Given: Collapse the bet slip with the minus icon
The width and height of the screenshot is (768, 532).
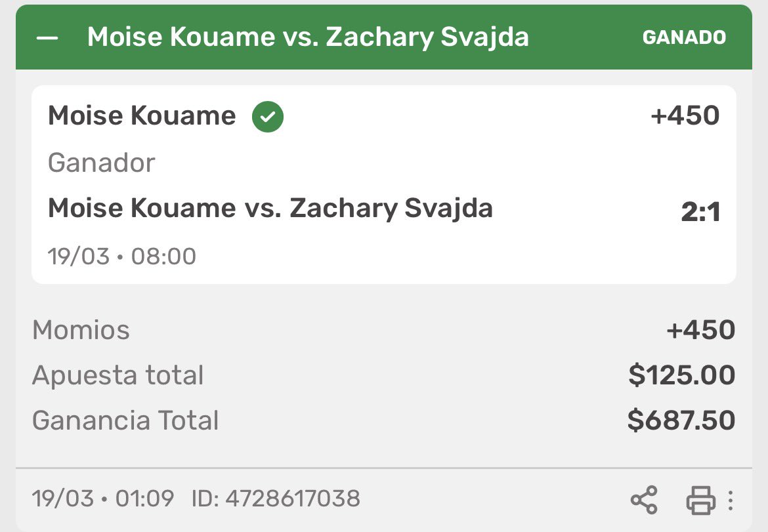Looking at the screenshot, I should click(x=47, y=38).
